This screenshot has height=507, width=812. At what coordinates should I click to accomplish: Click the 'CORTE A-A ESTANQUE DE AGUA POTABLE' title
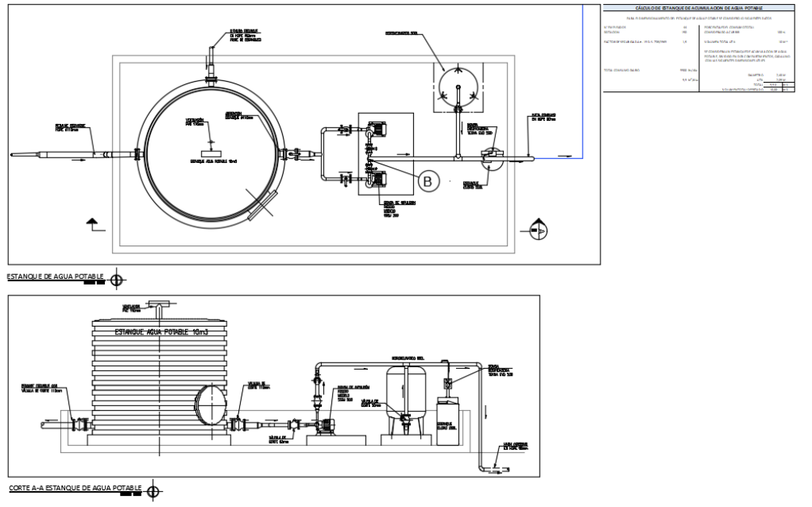[x=75, y=486]
